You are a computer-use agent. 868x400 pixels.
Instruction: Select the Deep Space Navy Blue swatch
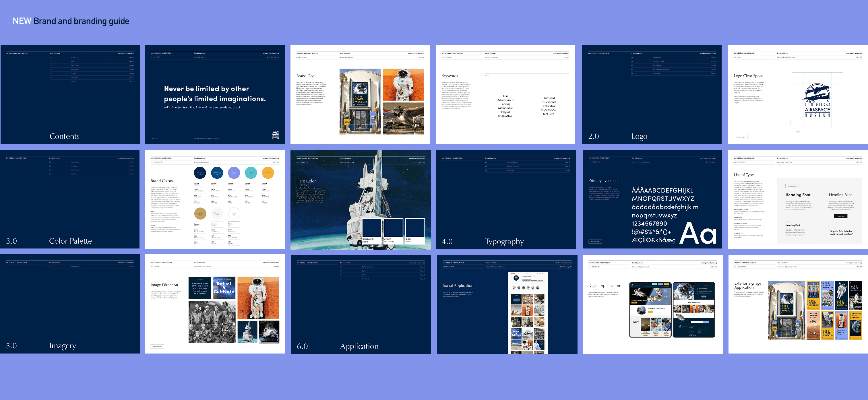pos(200,173)
